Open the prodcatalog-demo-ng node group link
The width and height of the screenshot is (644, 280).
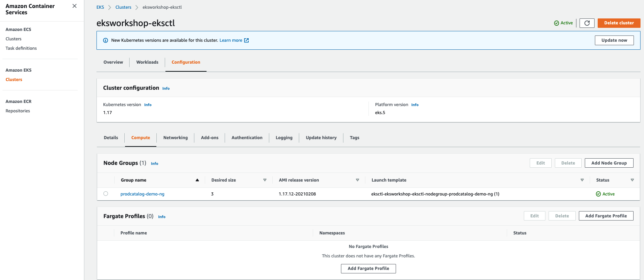tap(142, 194)
